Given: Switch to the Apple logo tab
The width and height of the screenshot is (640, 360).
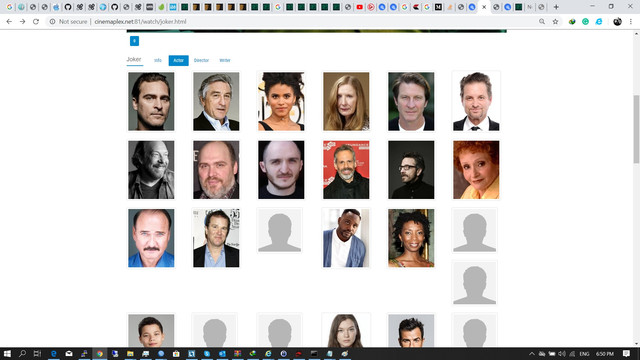Looking at the screenshot, I should coord(56,7).
